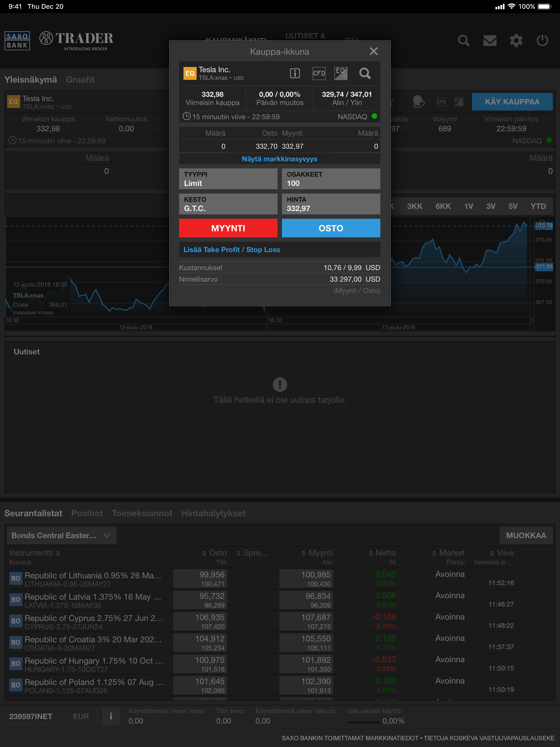Click the EQ option icon in trade dialog
Screen dimensions: 560x747
tap(341, 73)
